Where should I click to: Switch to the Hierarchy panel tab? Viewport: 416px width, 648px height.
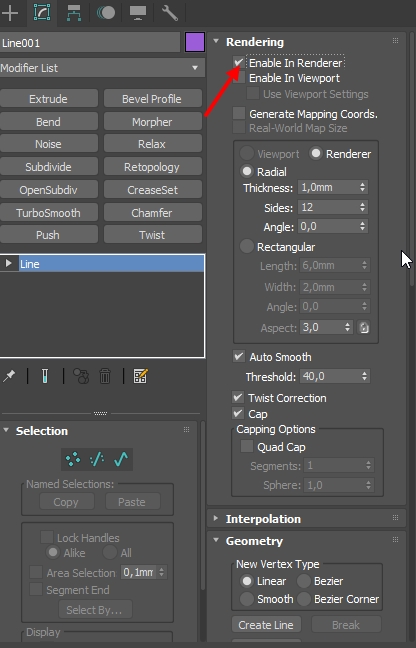click(74, 13)
